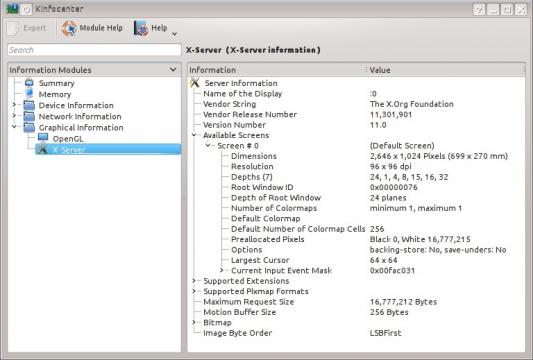Viewport: 533px width, 360px height.
Task: Select the Depths (7) row
Action: (252, 177)
